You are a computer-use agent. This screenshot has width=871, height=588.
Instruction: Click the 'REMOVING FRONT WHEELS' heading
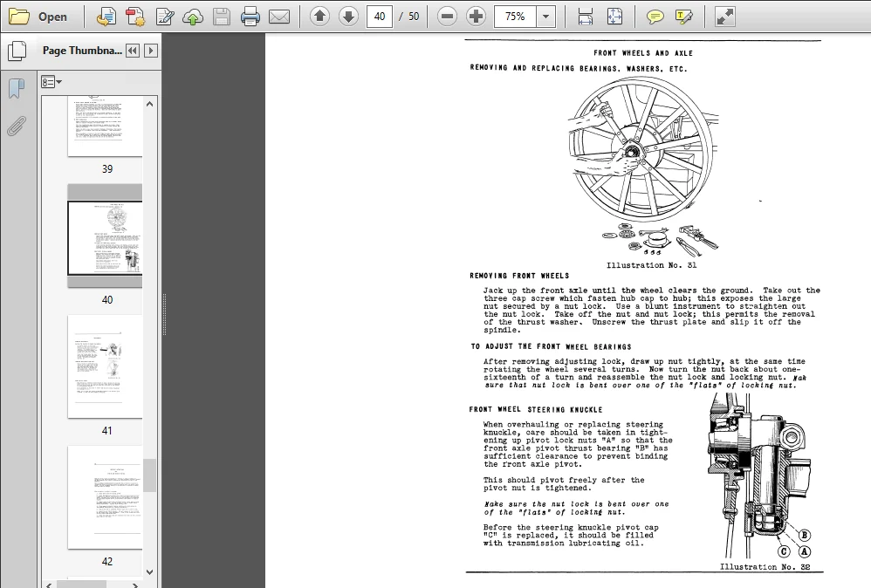point(519,276)
